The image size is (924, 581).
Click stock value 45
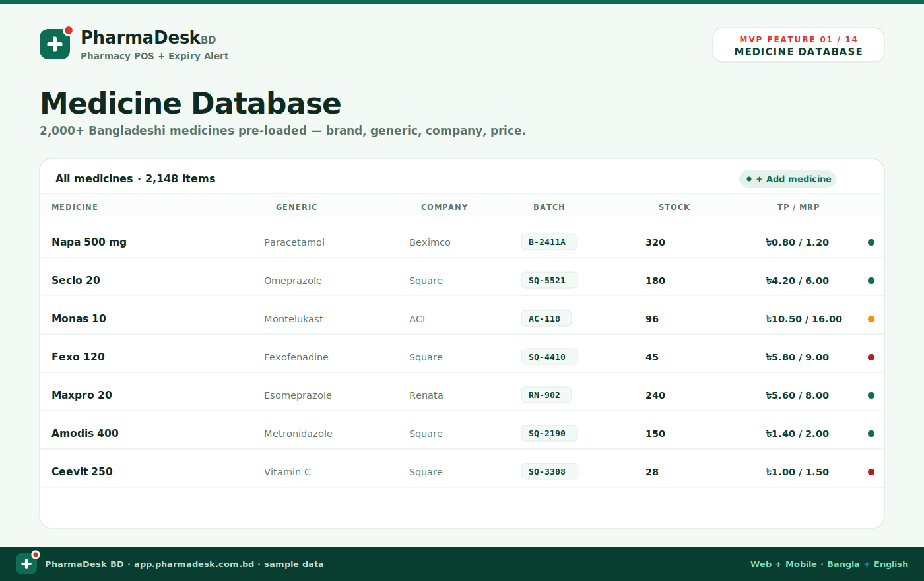point(652,357)
